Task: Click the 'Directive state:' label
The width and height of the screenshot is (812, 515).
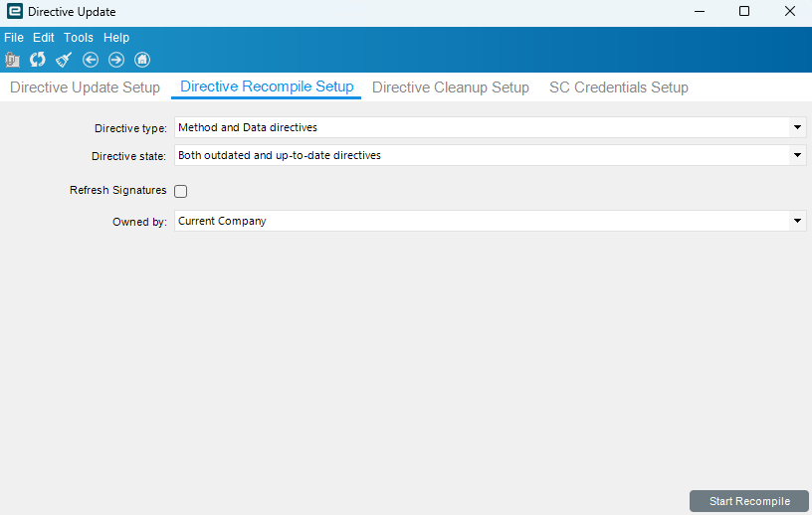Action: coord(129,156)
